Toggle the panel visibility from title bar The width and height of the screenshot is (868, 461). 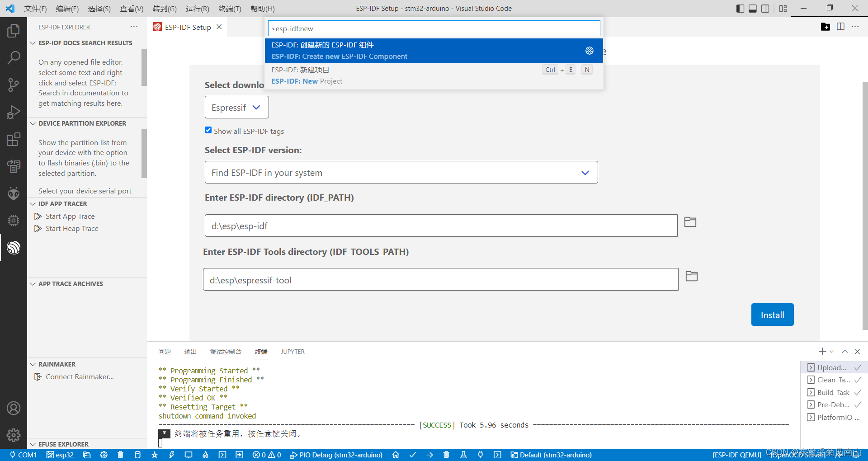752,8
